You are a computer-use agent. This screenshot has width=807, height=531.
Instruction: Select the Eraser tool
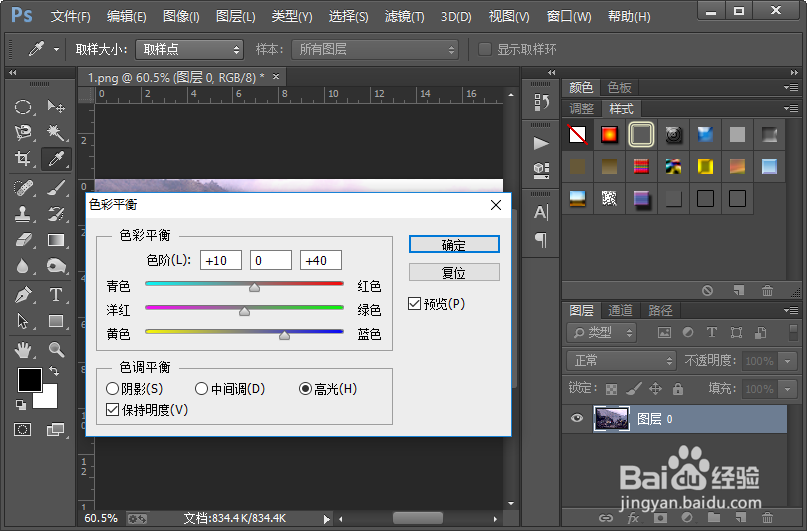point(23,240)
